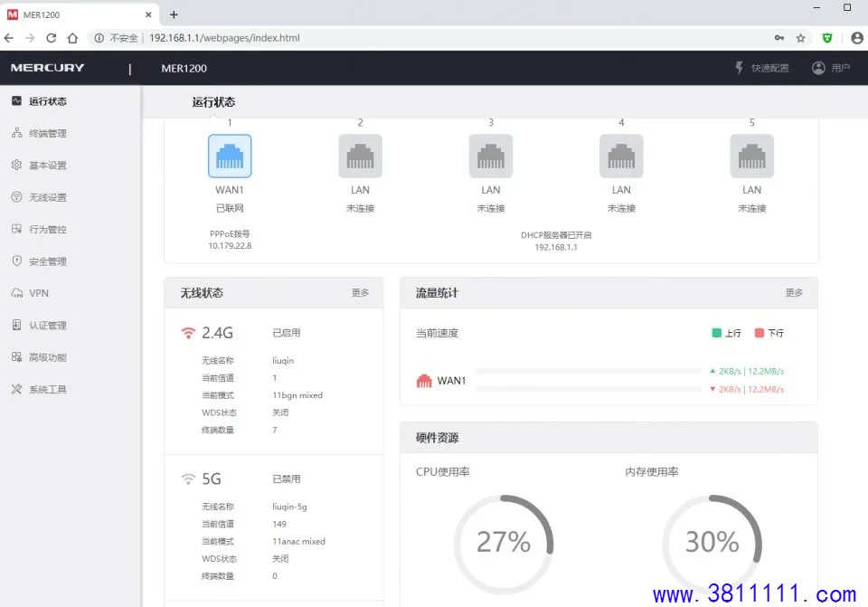This screenshot has height=607, width=868.
Task: Click the 2.4G 已启用 status text
Action: [287, 333]
